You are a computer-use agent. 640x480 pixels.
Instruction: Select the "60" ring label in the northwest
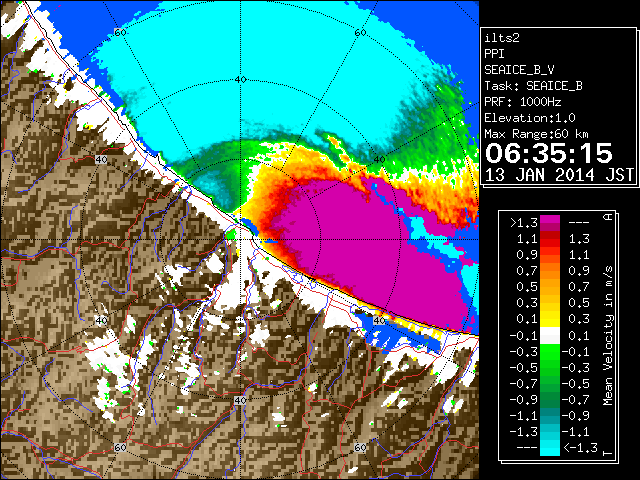click(120, 33)
